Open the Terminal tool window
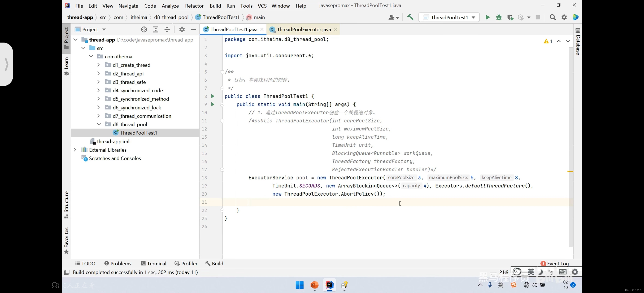The width and height of the screenshot is (644, 293). click(153, 263)
